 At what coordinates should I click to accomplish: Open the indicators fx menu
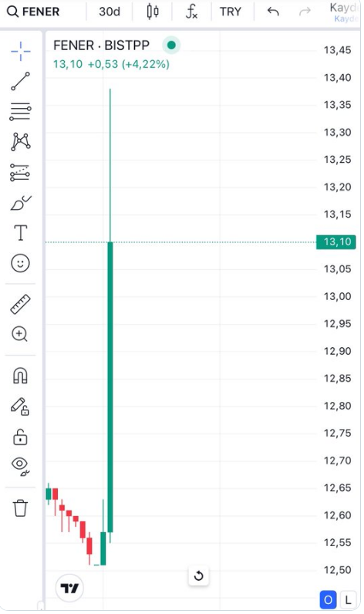pos(191,12)
